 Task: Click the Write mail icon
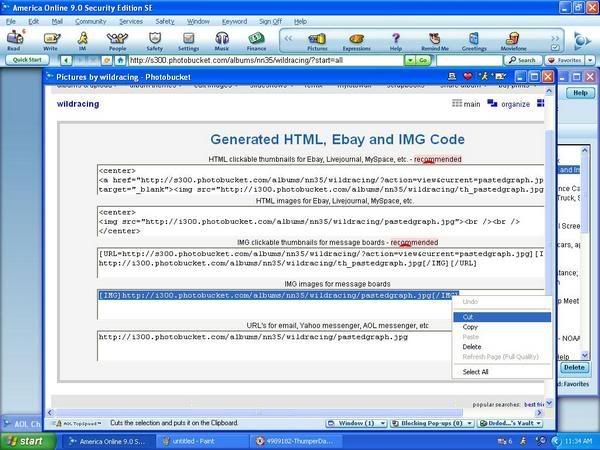51,41
